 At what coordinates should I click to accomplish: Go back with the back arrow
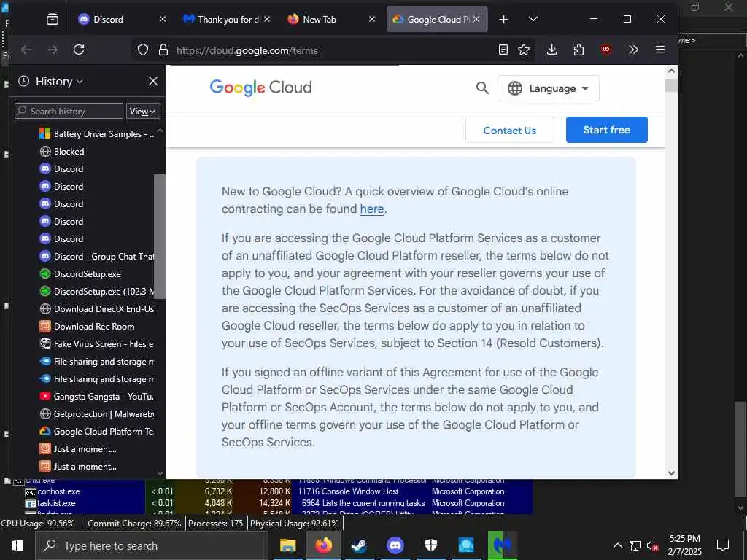pos(27,50)
